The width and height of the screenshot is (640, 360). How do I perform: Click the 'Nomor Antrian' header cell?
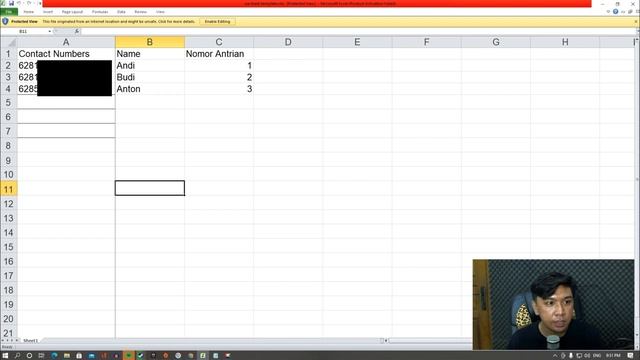[x=219, y=54]
